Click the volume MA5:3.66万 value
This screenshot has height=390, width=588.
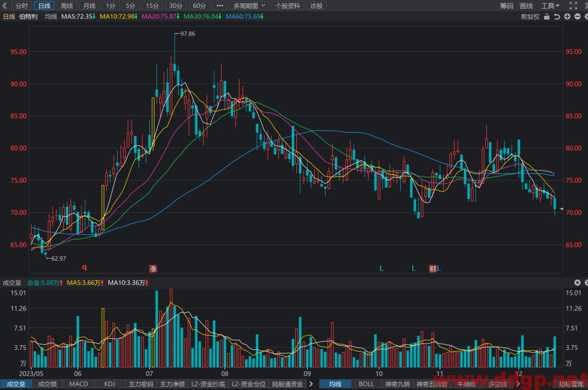click(x=85, y=283)
